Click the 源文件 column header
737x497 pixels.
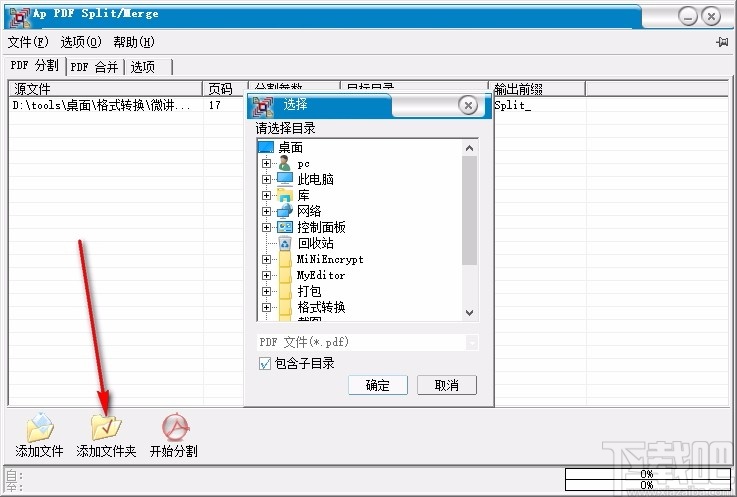106,88
